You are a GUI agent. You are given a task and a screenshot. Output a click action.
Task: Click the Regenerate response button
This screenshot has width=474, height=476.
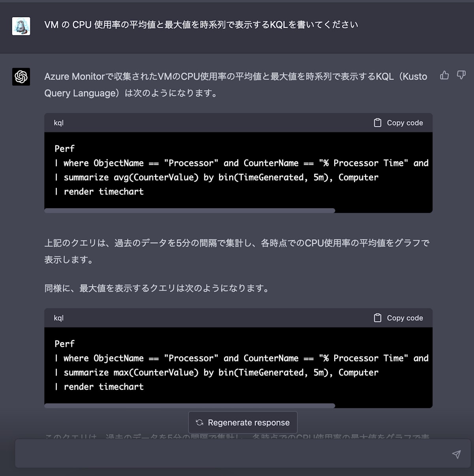(x=243, y=423)
